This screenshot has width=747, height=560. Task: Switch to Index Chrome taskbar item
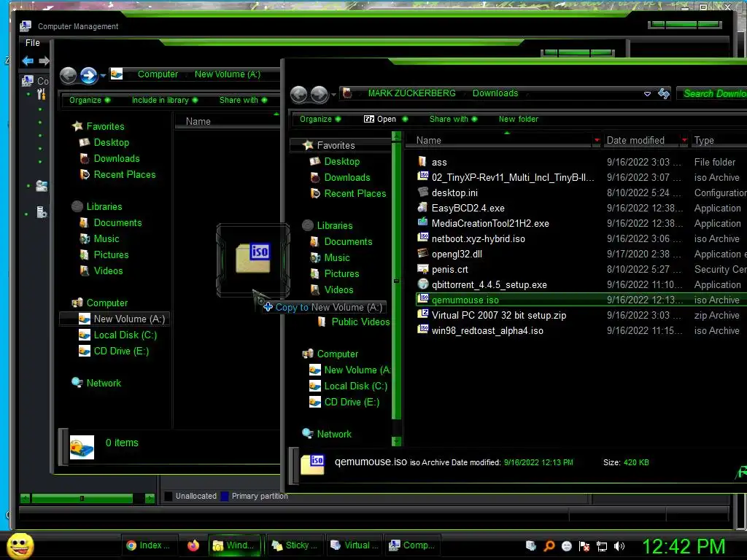click(148, 545)
